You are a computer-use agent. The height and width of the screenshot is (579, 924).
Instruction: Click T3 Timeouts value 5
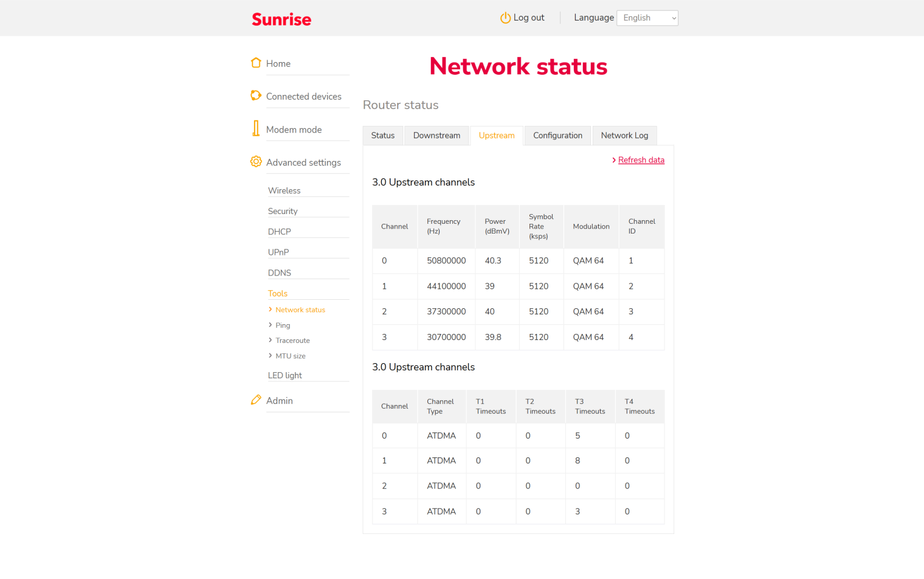[577, 435]
